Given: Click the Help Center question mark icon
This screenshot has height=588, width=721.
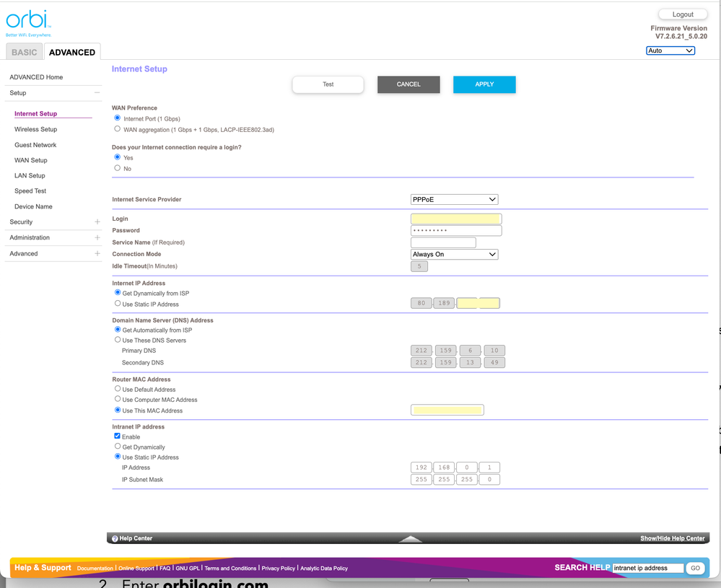Looking at the screenshot, I should coord(115,538).
